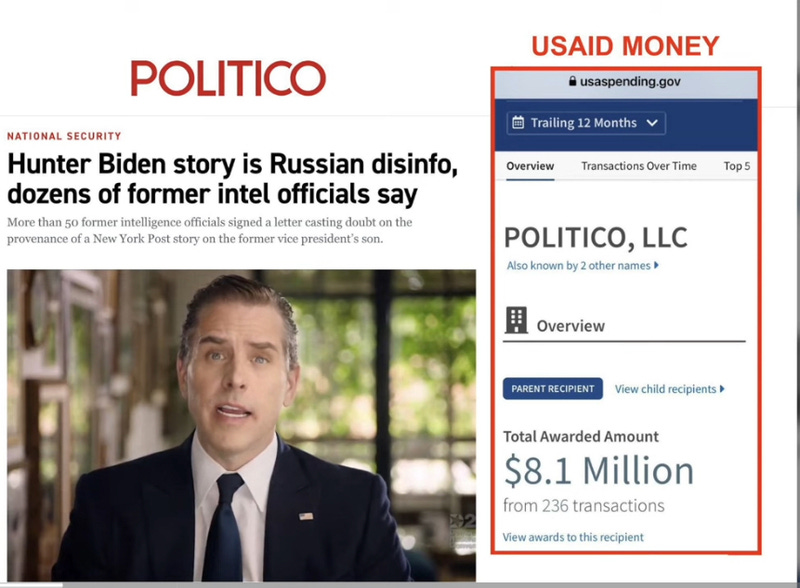Click the NATIONAL SECURITY category label
The height and width of the screenshot is (588, 800).
click(64, 136)
